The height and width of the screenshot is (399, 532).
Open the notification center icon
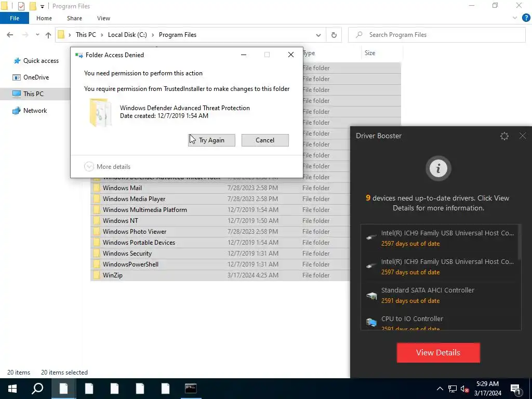(516, 389)
